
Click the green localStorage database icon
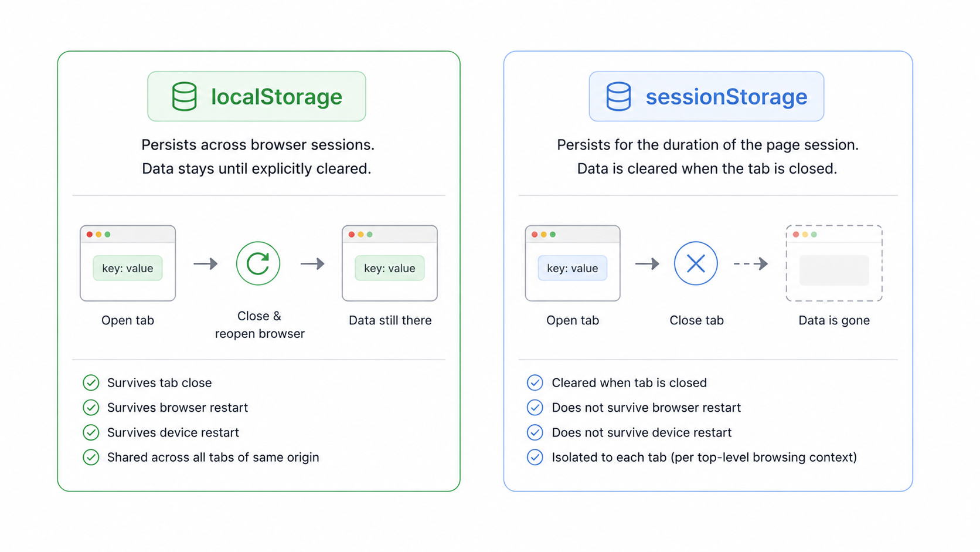pos(184,96)
